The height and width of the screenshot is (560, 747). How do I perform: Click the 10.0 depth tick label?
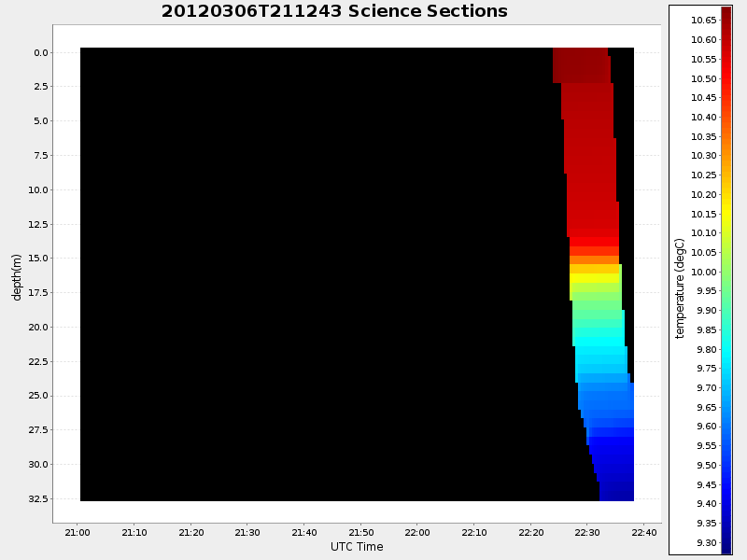[38, 190]
